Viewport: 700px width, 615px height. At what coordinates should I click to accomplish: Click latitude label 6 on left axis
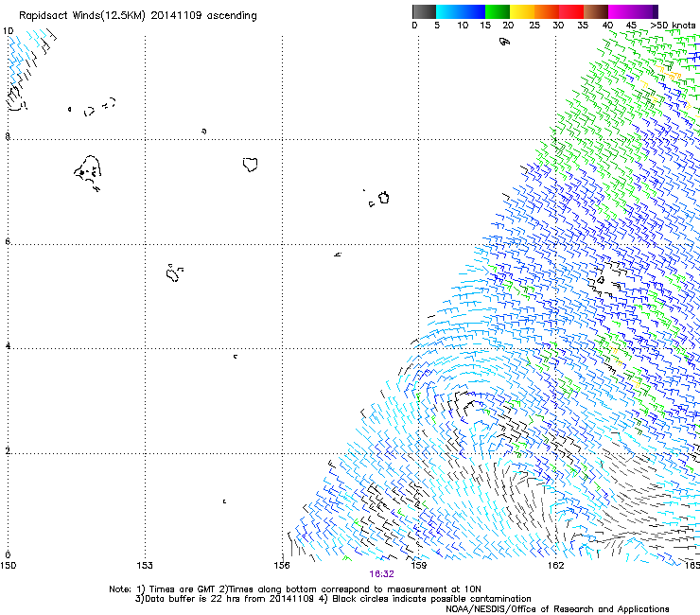8,241
